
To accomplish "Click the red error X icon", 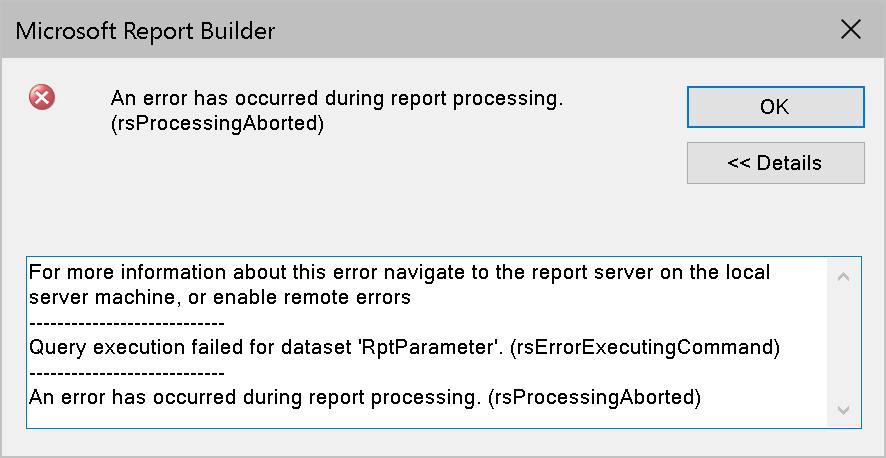I will pyautogui.click(x=42, y=98).
